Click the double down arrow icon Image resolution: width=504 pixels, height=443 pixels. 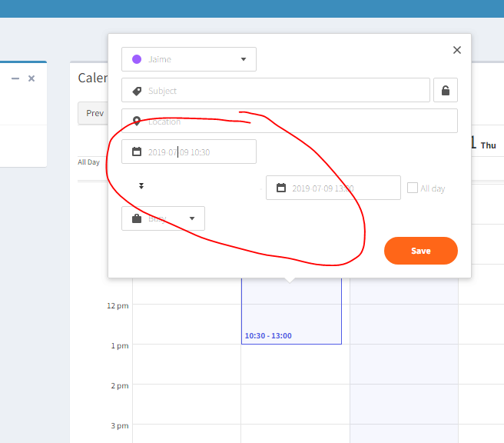point(141,185)
